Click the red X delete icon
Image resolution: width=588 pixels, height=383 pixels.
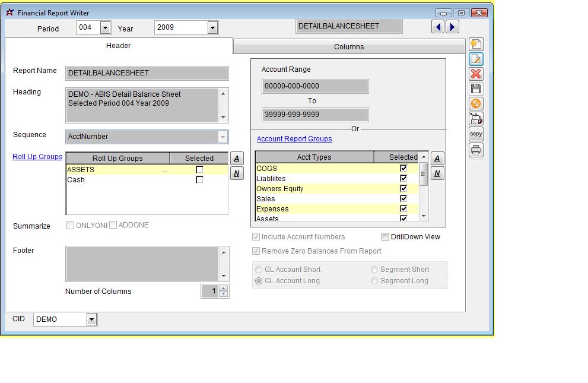click(476, 74)
